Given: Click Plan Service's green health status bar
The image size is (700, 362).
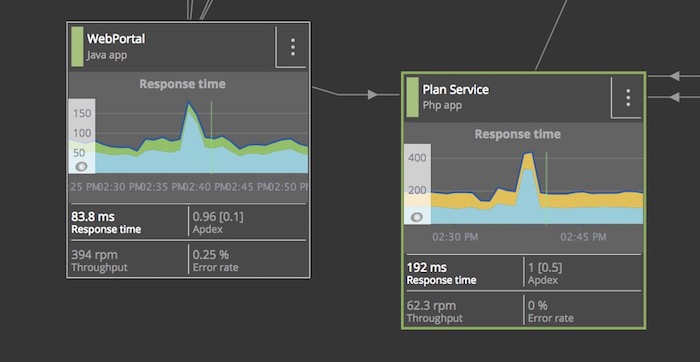Looking at the screenshot, I should 412,97.
